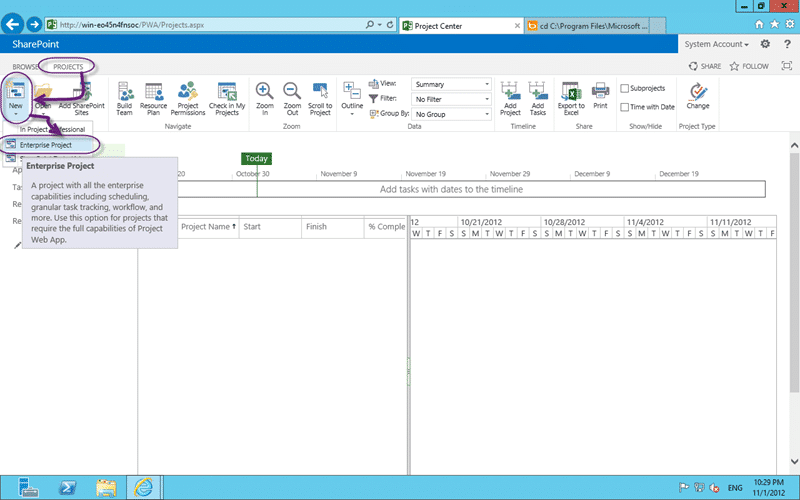
Task: Sort by the Project Name column header
Action: [208, 227]
